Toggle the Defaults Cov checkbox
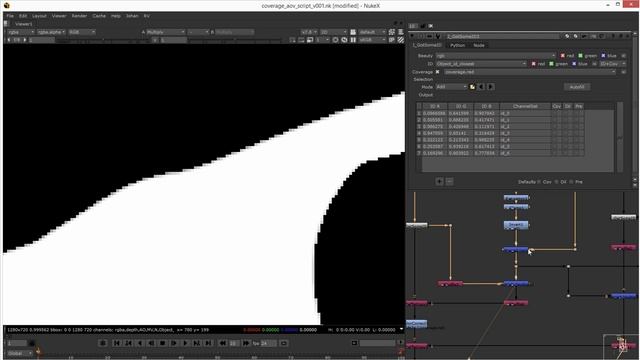 (x=539, y=182)
